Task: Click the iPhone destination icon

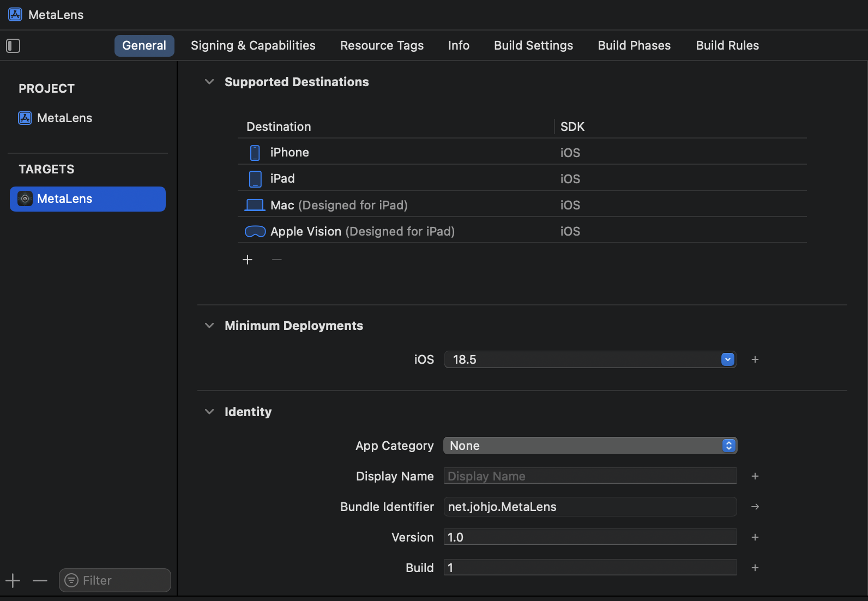Action: tap(255, 153)
